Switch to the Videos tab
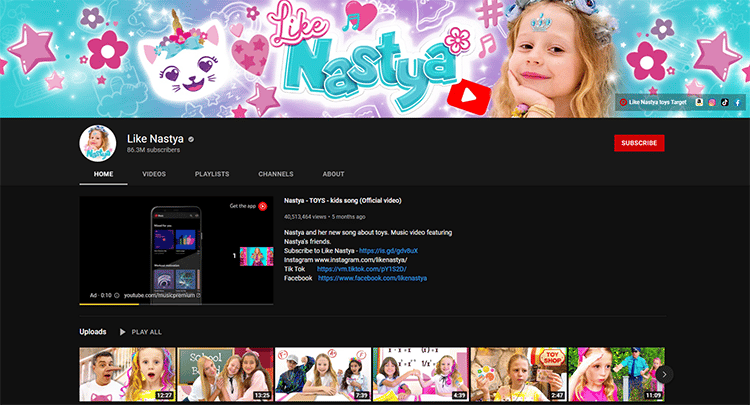750x405 pixels. pos(154,174)
